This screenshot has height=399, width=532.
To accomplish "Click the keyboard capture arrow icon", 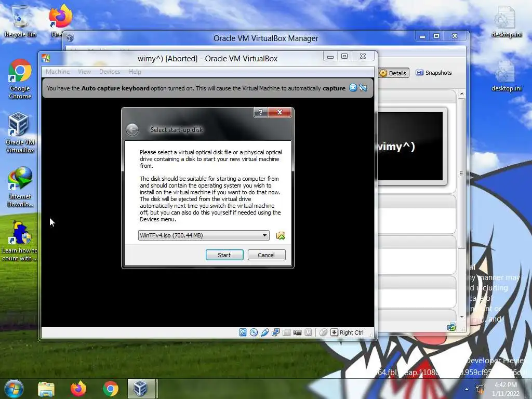I will click(x=334, y=332).
